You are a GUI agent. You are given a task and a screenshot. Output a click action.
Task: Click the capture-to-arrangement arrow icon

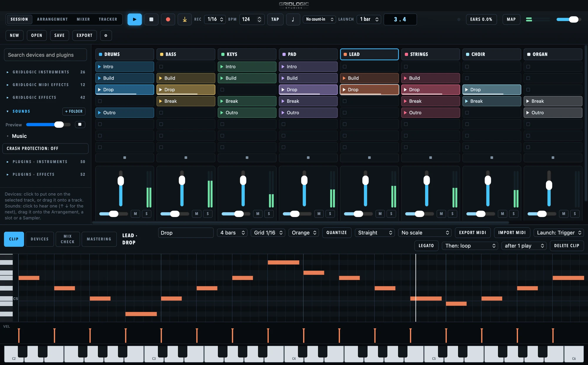click(185, 19)
